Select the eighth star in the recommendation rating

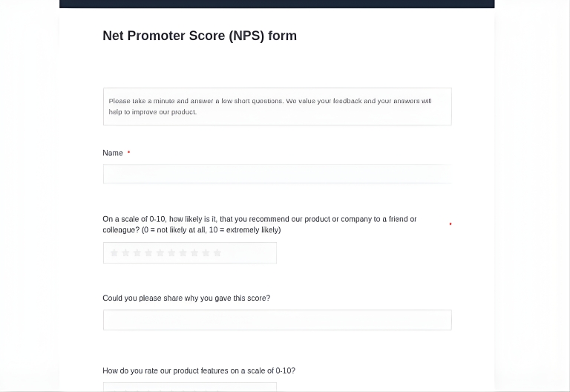point(194,253)
